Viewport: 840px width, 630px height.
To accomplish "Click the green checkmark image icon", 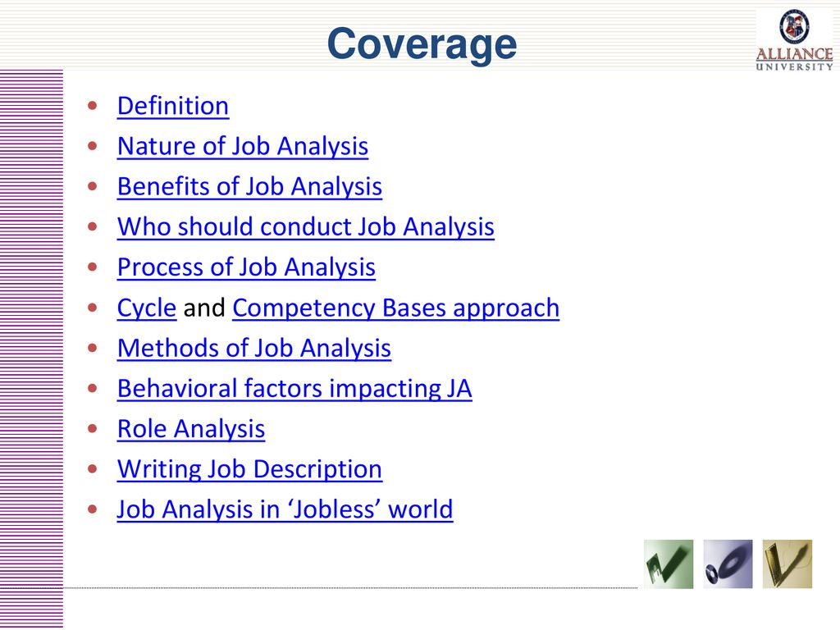I will point(669,564).
